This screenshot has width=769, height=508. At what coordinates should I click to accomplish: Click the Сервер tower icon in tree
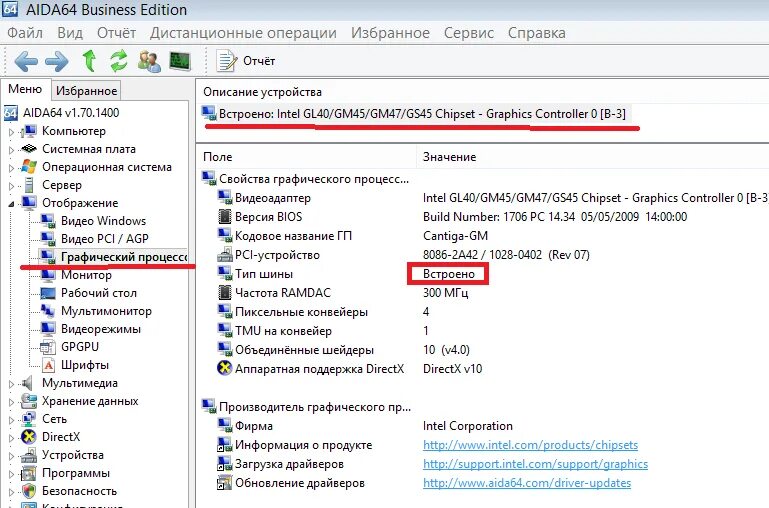[29, 185]
